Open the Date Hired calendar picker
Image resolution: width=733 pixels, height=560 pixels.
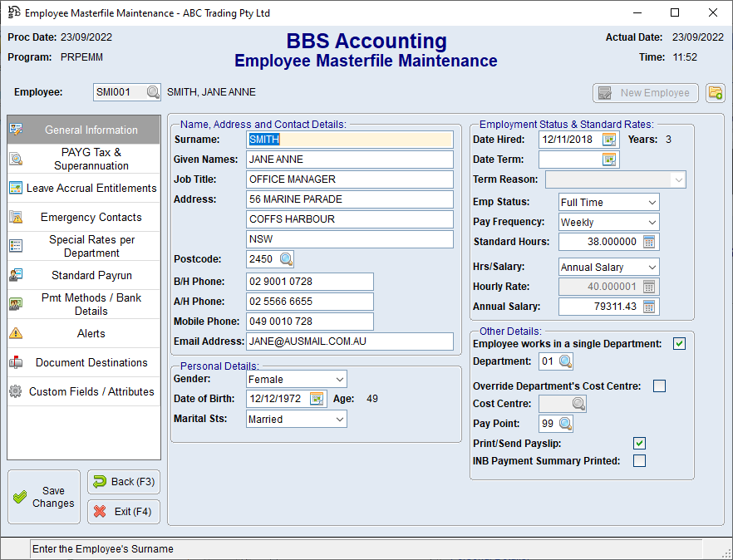pyautogui.click(x=610, y=140)
